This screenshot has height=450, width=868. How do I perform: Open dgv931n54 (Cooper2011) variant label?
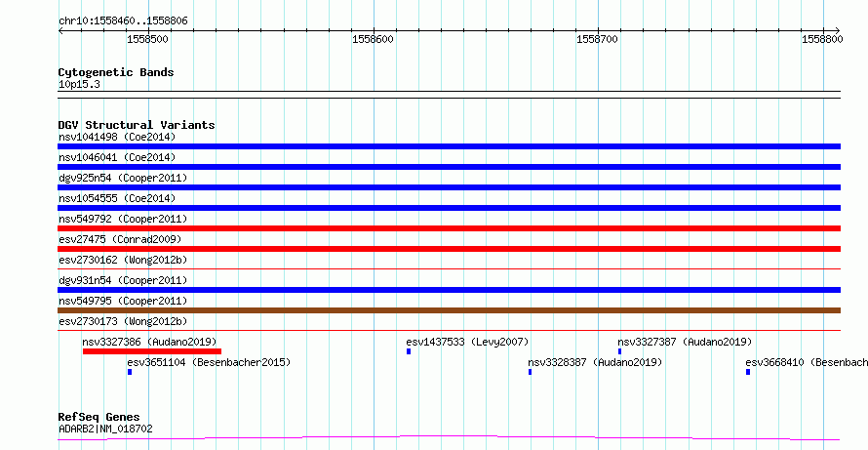pyautogui.click(x=123, y=280)
